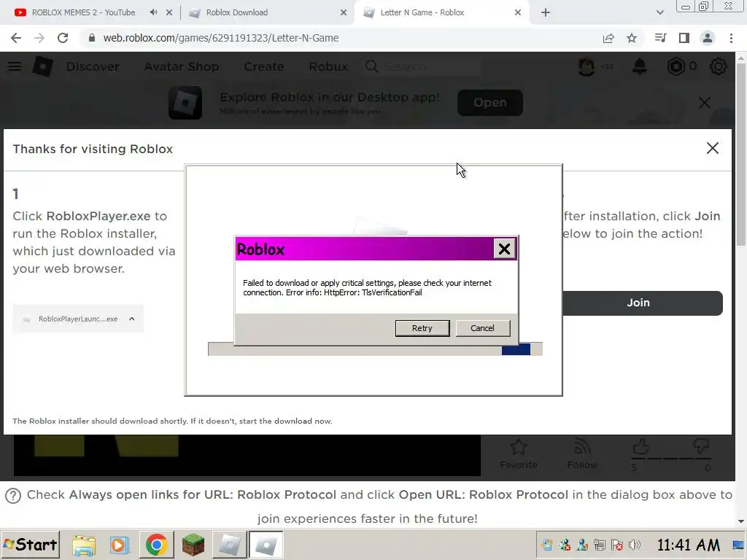The width and height of the screenshot is (747, 560).
Task: Dislike the game with thumbs down
Action: coord(701,447)
